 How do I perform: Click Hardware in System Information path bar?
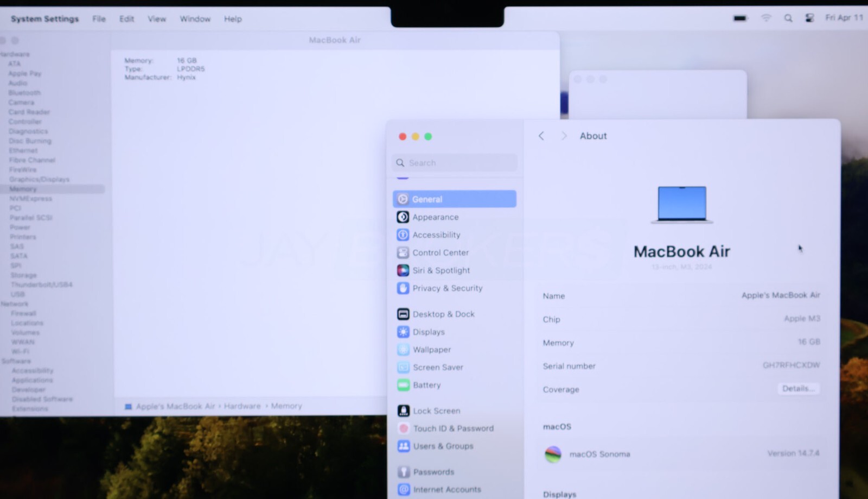tap(242, 406)
